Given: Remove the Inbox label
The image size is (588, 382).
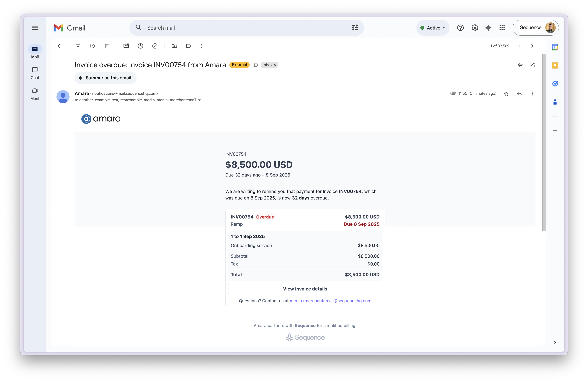Looking at the screenshot, I should click(x=275, y=65).
